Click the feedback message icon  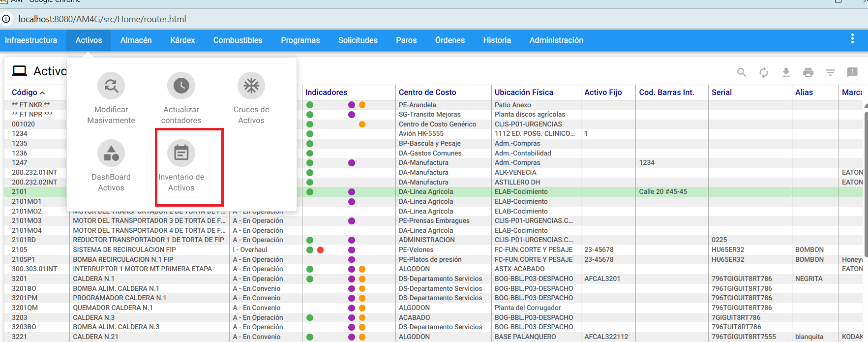pyautogui.click(x=852, y=72)
